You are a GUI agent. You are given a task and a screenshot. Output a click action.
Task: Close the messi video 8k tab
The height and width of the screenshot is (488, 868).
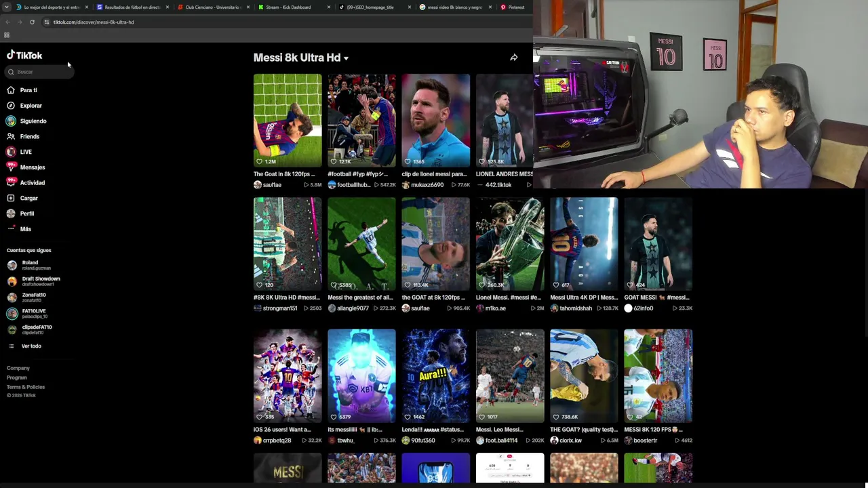tap(490, 7)
